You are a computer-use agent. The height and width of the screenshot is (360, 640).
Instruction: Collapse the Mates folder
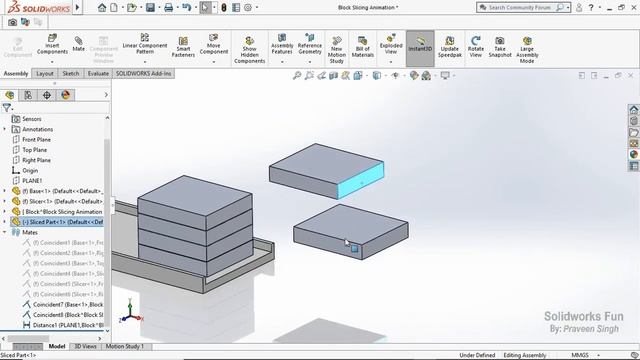(4, 232)
